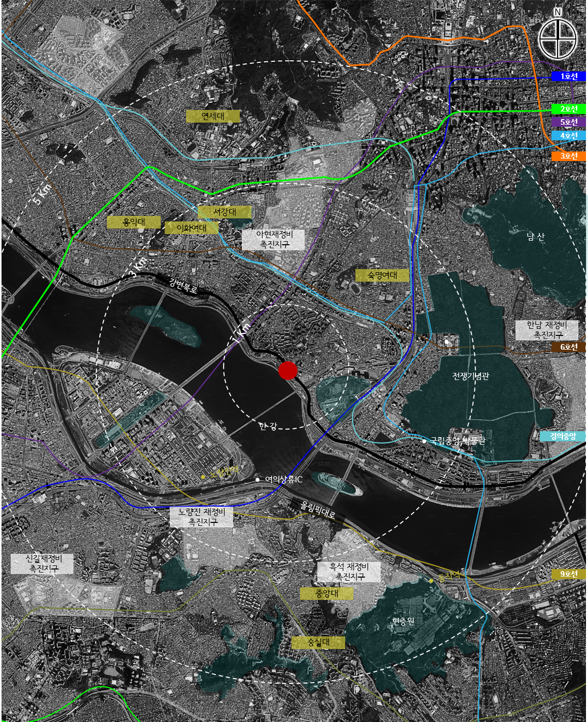Click the 이화여대 university label
The height and width of the screenshot is (722, 588).
[192, 228]
